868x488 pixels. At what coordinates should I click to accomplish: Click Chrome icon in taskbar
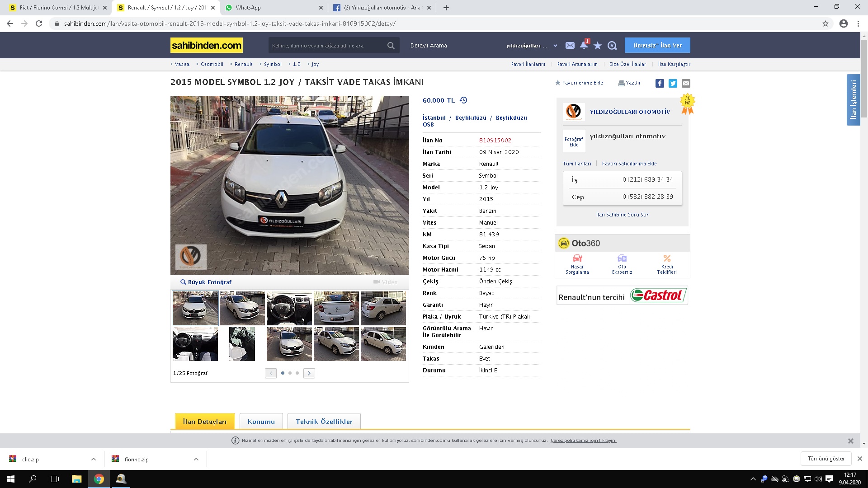(99, 479)
